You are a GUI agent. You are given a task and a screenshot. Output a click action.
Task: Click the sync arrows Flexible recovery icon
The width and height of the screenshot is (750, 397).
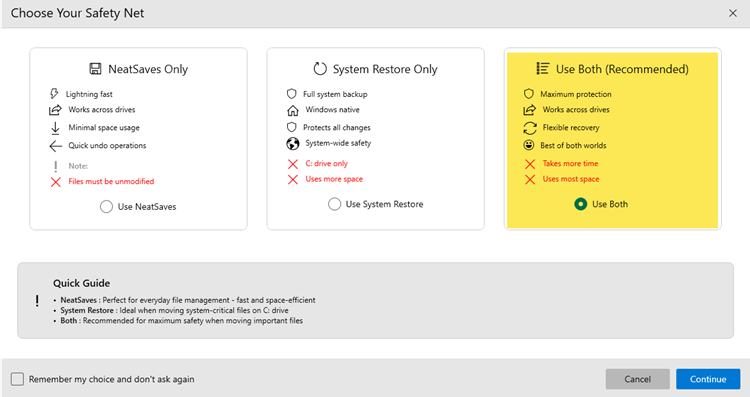[530, 128]
